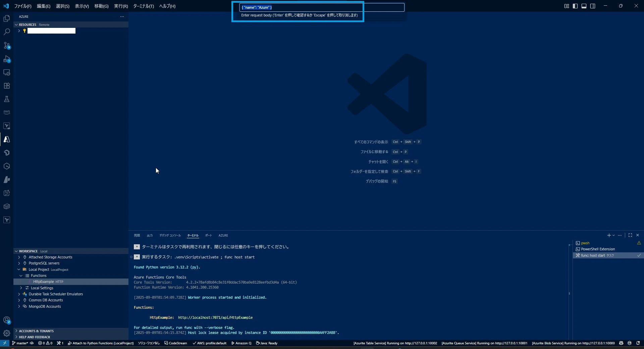644x349 pixels.
Task: Switch to the 問題 panel tab
Action: point(137,235)
